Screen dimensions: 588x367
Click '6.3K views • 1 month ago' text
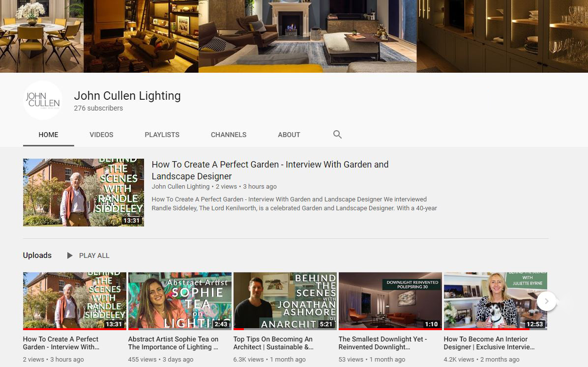pyautogui.click(x=269, y=360)
